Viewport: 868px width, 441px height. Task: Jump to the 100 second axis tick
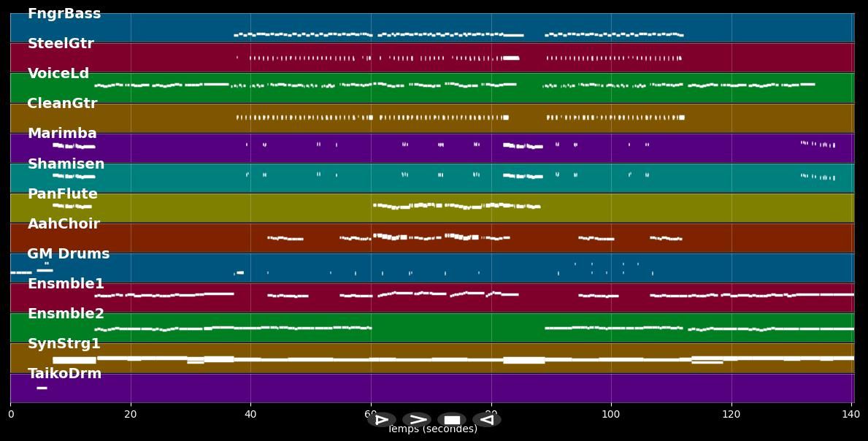tap(611, 415)
